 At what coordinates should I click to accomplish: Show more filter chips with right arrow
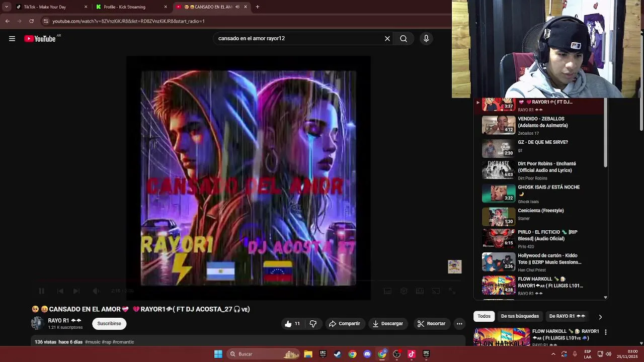pos(600,317)
